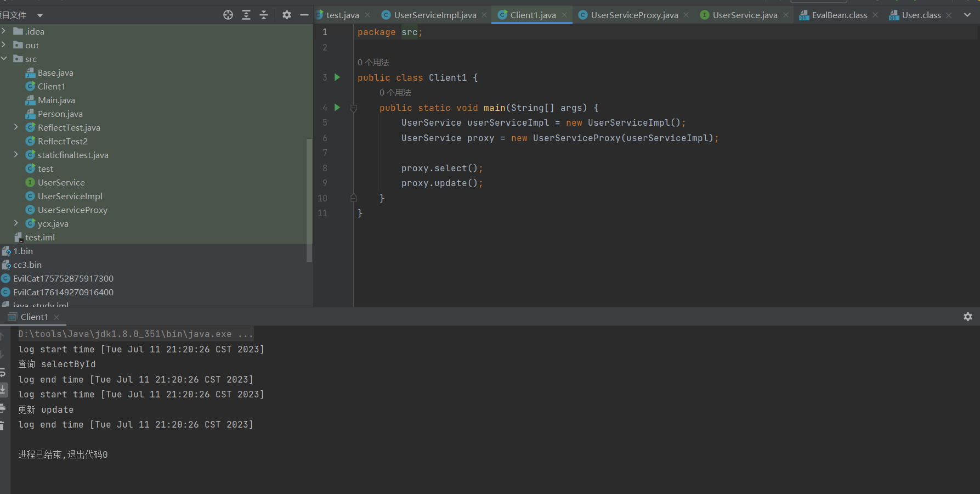
Task: Click usages hint above main method
Action: click(395, 93)
